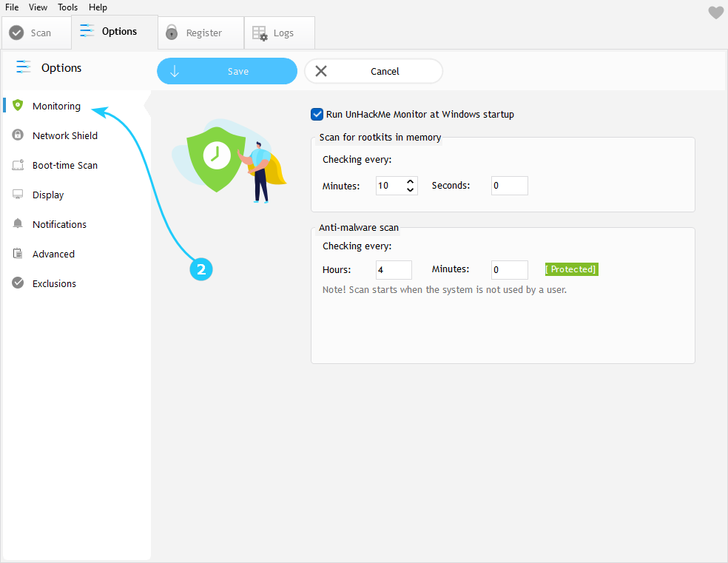Click the rootkit scan Seconds input field
Image resolution: width=728 pixels, height=563 pixels.
pos(509,186)
